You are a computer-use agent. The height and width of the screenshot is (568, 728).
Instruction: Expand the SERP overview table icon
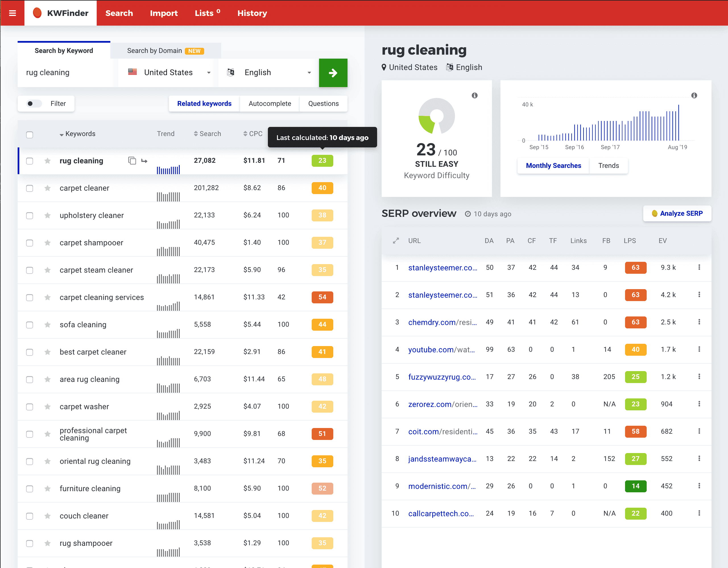click(396, 241)
